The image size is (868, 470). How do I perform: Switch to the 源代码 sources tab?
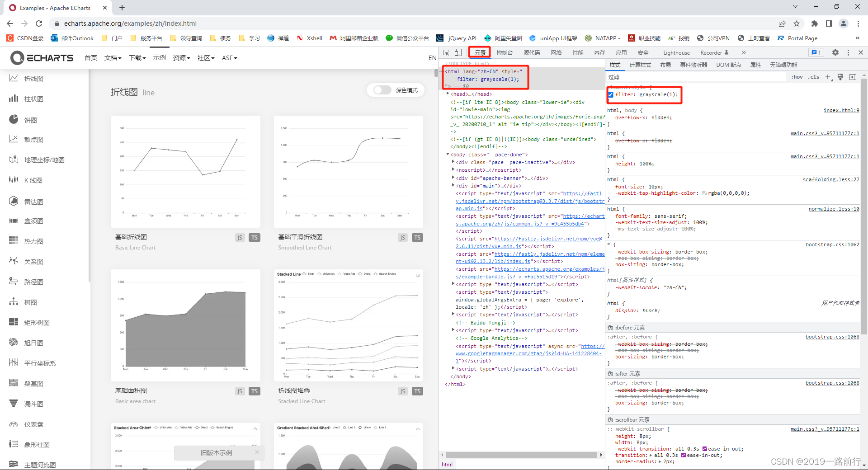(x=532, y=52)
